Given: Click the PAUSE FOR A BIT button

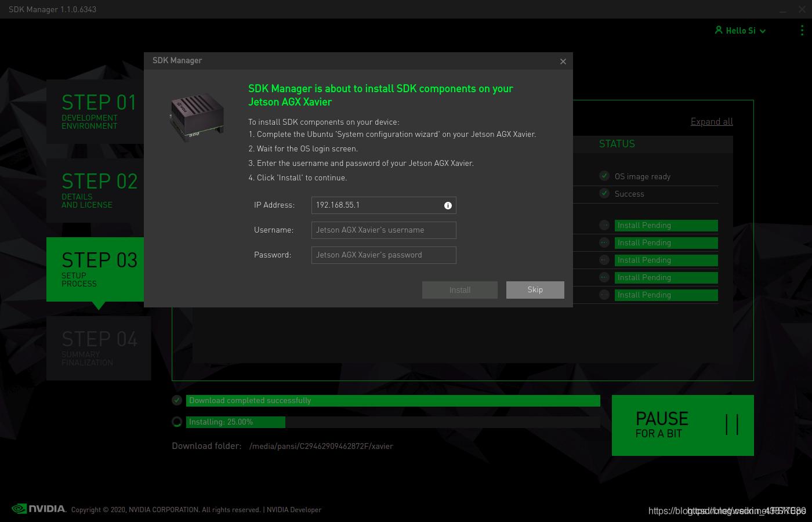Looking at the screenshot, I should (x=683, y=425).
